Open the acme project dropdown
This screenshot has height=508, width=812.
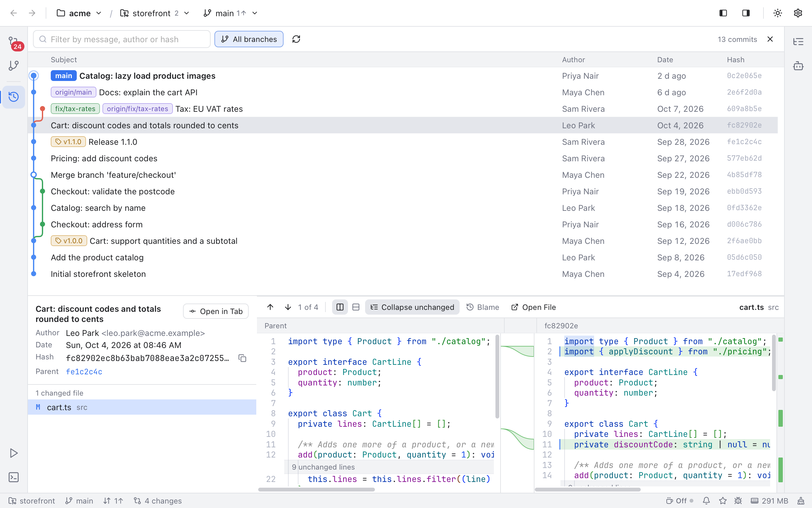(x=79, y=13)
